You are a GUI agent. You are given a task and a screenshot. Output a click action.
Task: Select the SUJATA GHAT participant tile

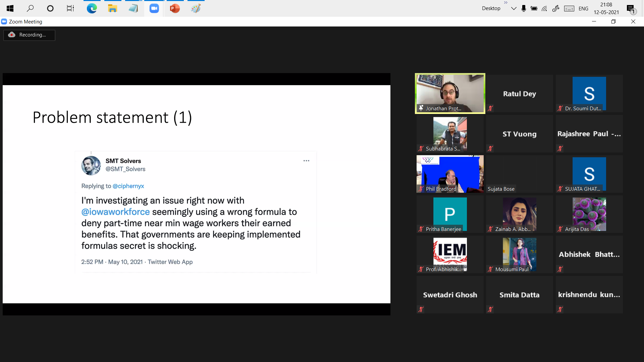(x=589, y=174)
